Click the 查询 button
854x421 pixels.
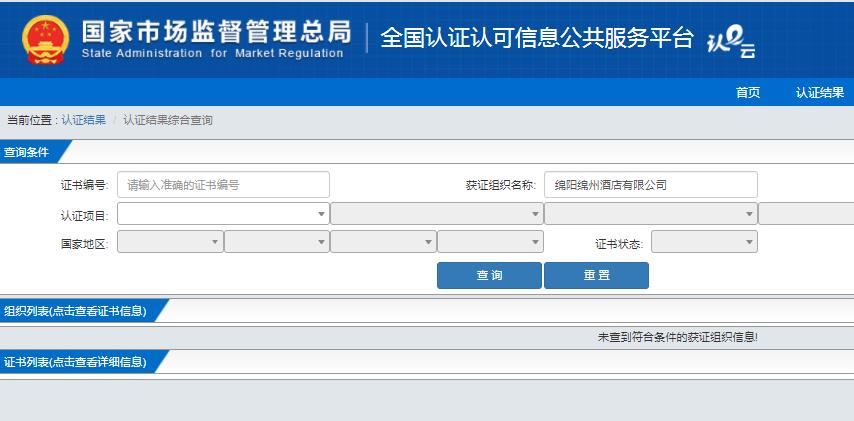[x=489, y=275]
